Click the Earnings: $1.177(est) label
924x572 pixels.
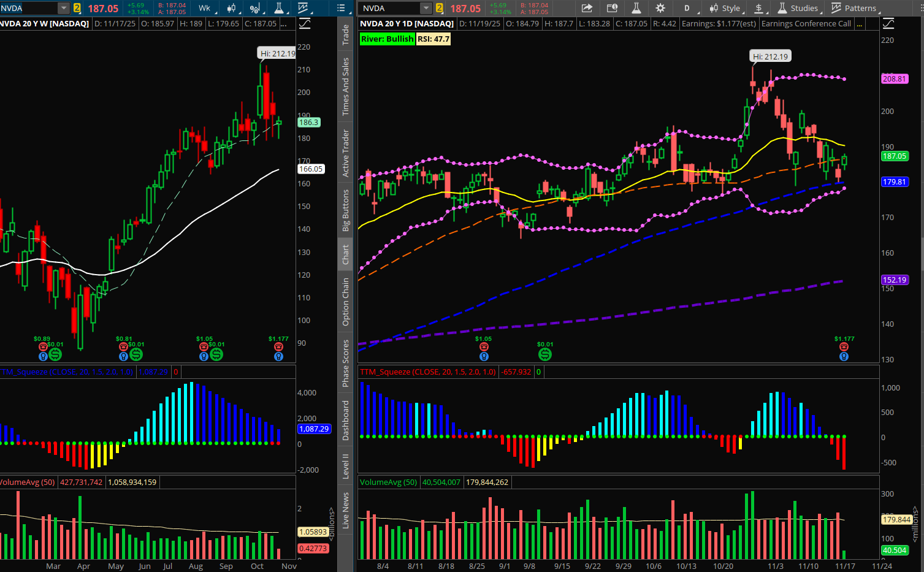pyautogui.click(x=719, y=24)
